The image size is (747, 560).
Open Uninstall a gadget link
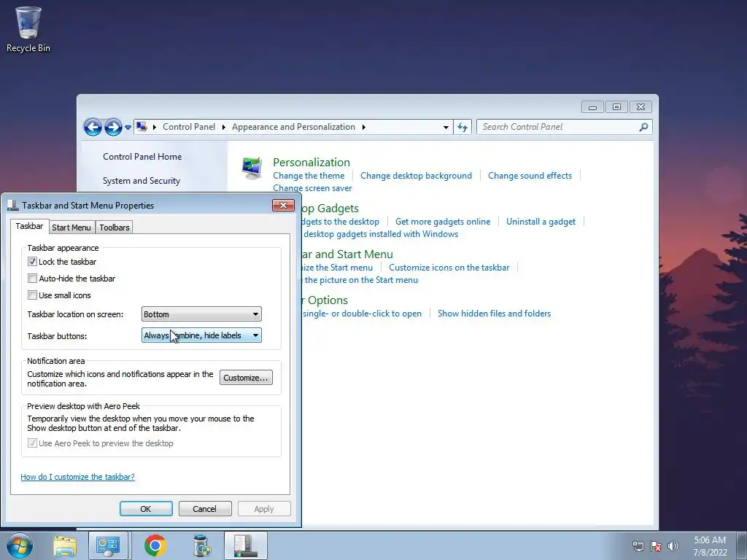coord(541,222)
